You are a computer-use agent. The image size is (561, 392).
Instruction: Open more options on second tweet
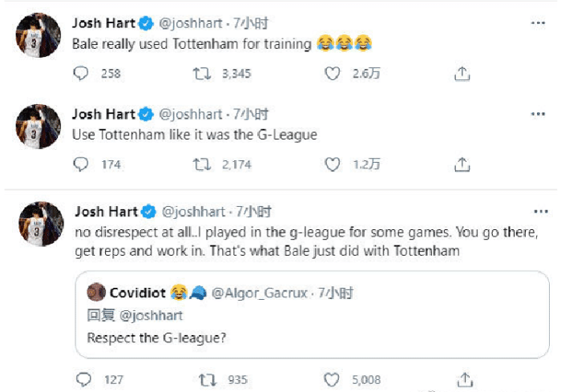point(538,115)
